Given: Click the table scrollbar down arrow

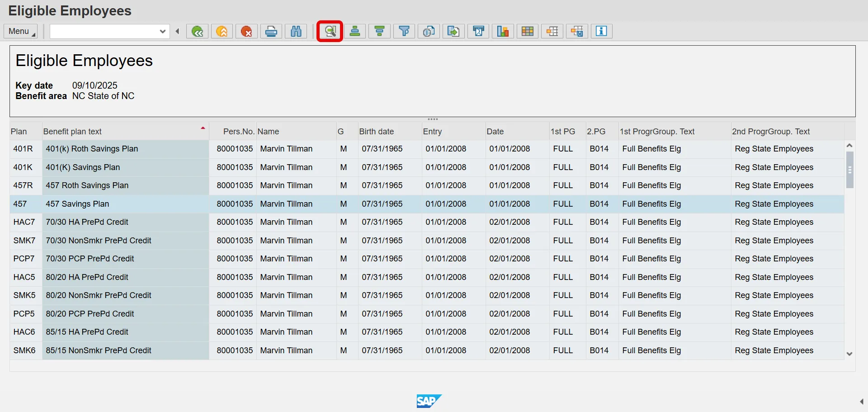Looking at the screenshot, I should [x=849, y=354].
